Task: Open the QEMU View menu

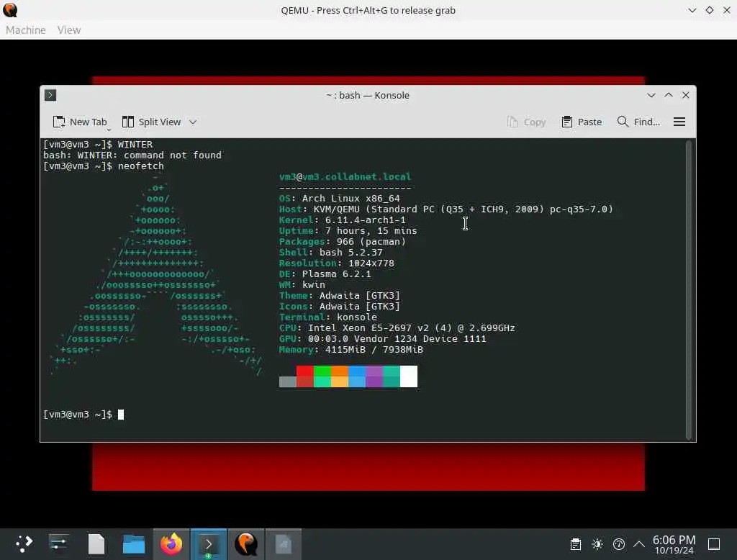Action: [69, 30]
